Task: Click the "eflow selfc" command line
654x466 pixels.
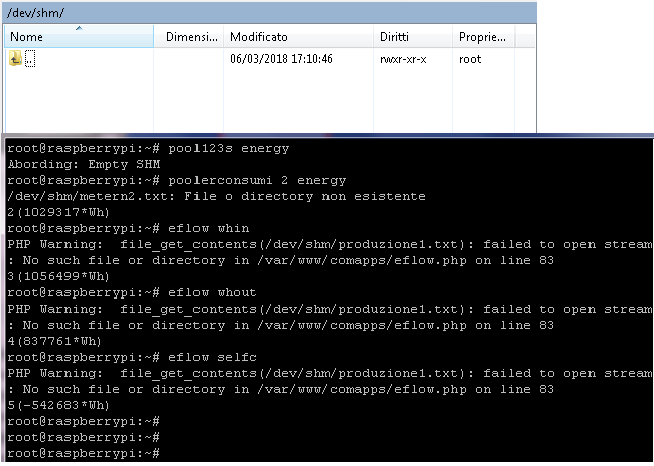Action: pos(132,357)
